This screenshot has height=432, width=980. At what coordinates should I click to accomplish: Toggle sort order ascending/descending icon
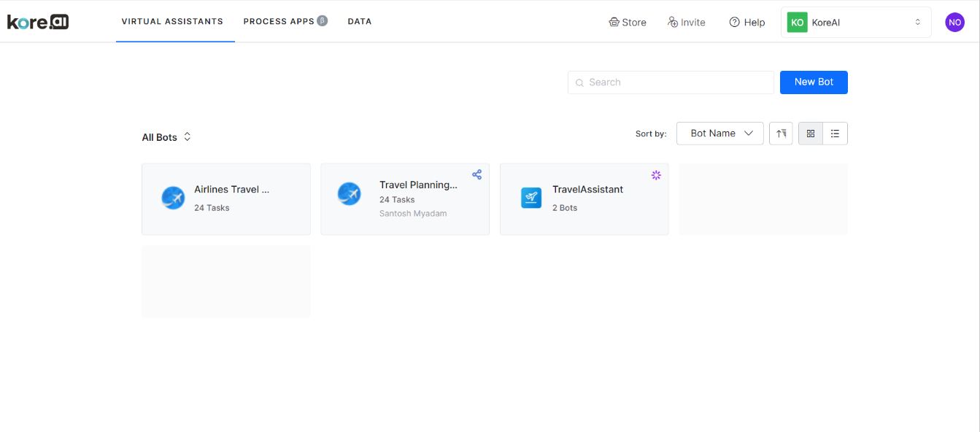click(x=781, y=134)
